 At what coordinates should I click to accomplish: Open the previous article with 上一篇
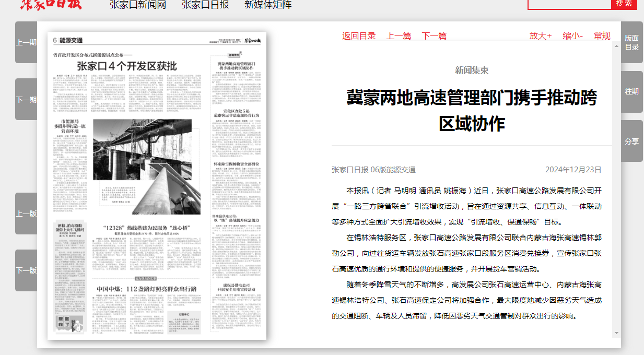[x=399, y=35]
